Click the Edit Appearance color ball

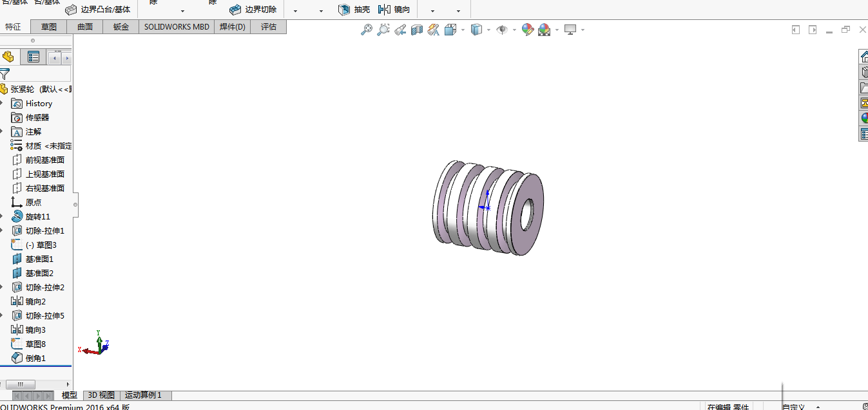point(528,30)
